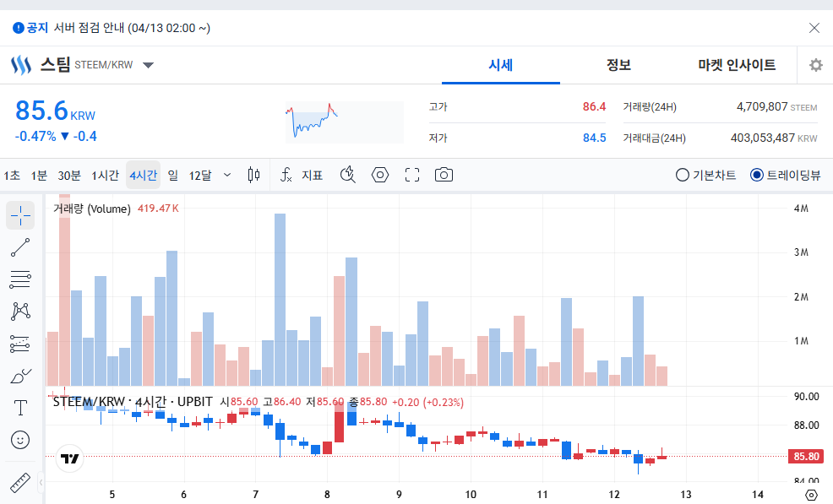Take a chart snapshot with camera icon
This screenshot has width=833, height=504.
[444, 175]
